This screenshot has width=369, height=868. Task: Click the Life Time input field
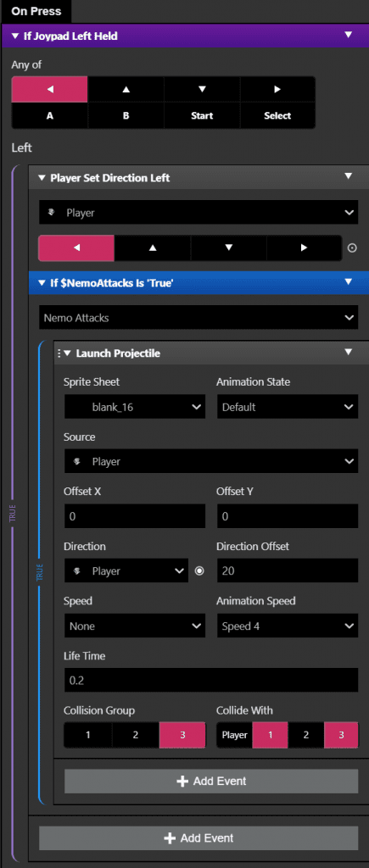click(x=211, y=680)
